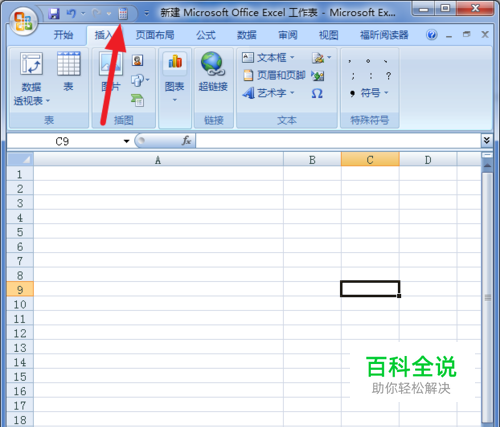The width and height of the screenshot is (500, 427).
Task: Select row 5 header
Action: [x=20, y=232]
